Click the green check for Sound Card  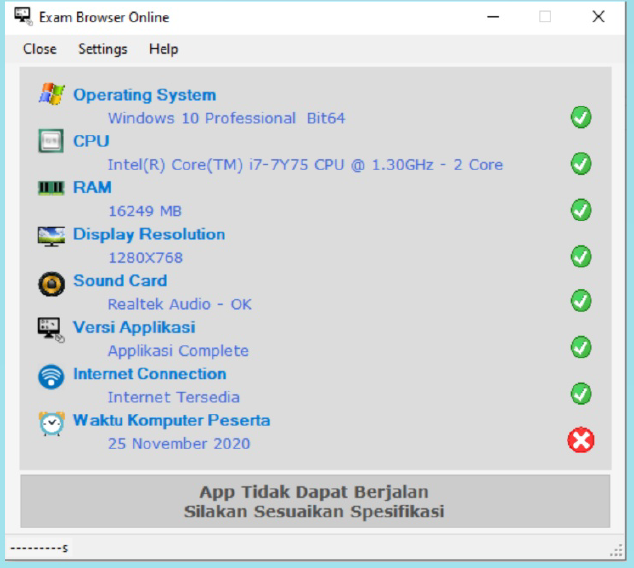click(x=581, y=301)
